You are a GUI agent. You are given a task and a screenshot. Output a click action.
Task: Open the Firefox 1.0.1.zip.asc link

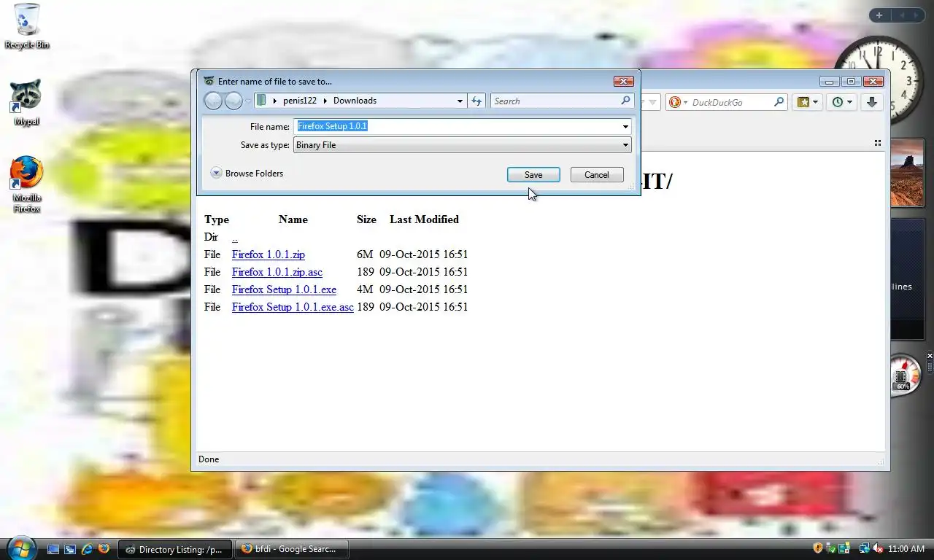tap(277, 272)
